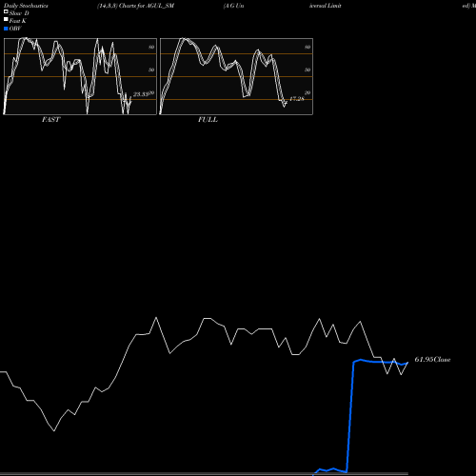Click the '61.95Close' price label
476x476 pixels.
coord(432,360)
